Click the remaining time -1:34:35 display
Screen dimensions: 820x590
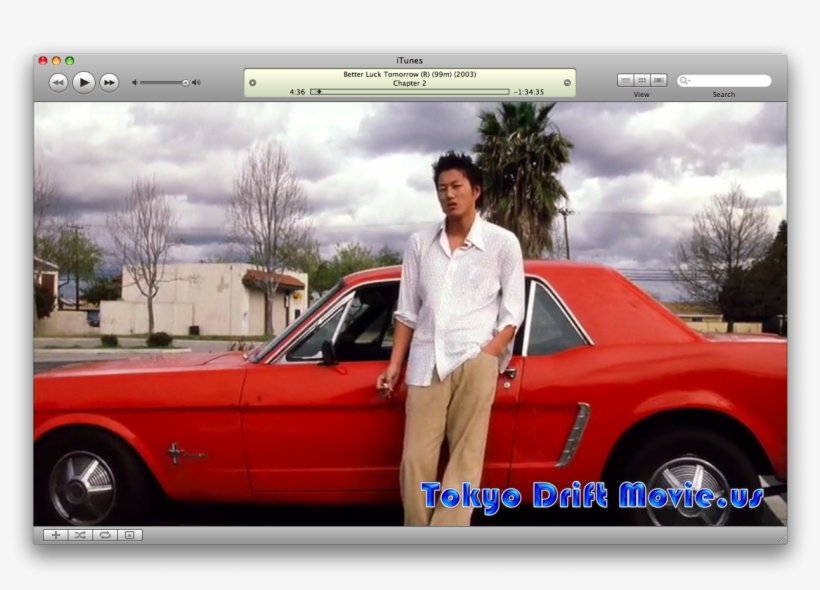tap(528, 92)
